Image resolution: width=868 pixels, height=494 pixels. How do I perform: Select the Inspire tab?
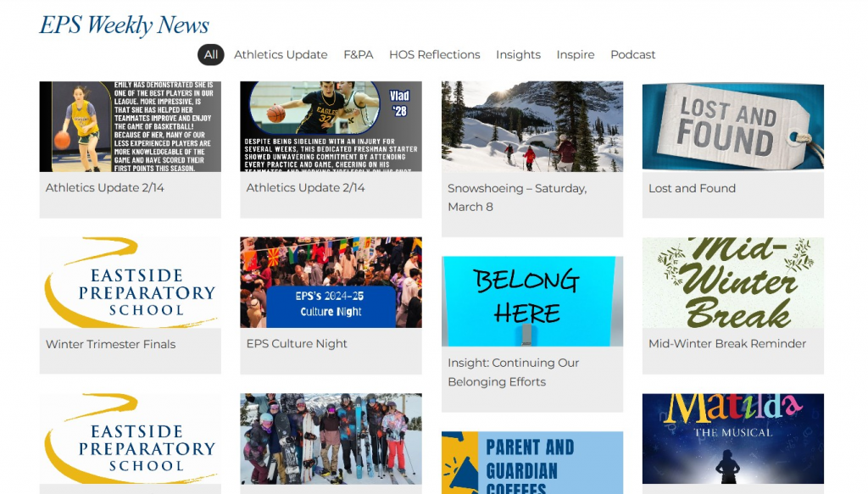(576, 55)
